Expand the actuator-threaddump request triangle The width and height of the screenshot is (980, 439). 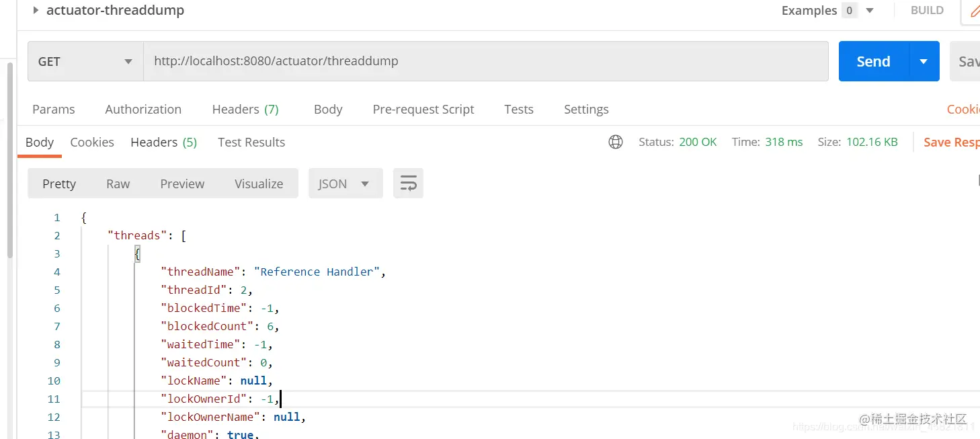(x=36, y=10)
